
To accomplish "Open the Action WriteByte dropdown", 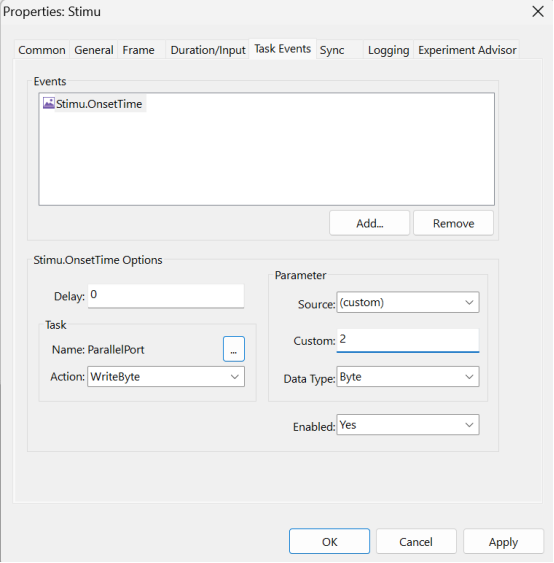I will [x=166, y=377].
